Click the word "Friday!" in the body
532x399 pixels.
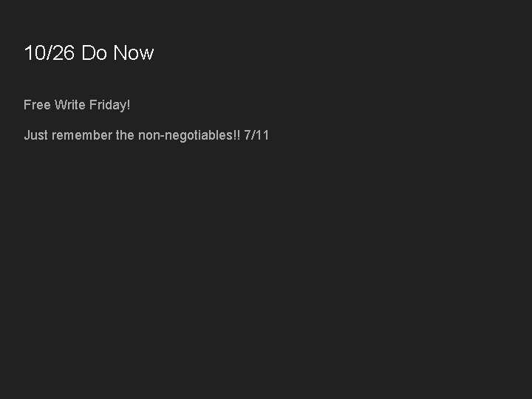tap(109, 105)
